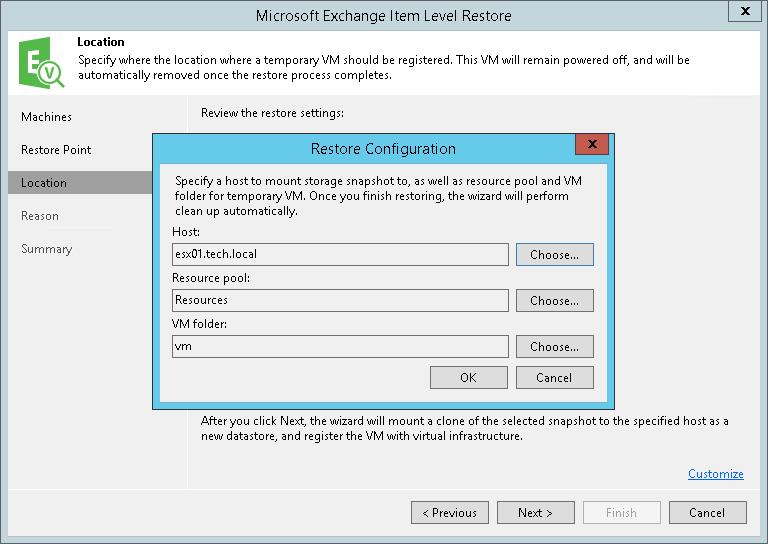Screen dimensions: 768x544
Task: Go back with the Previous button
Action: (x=450, y=513)
